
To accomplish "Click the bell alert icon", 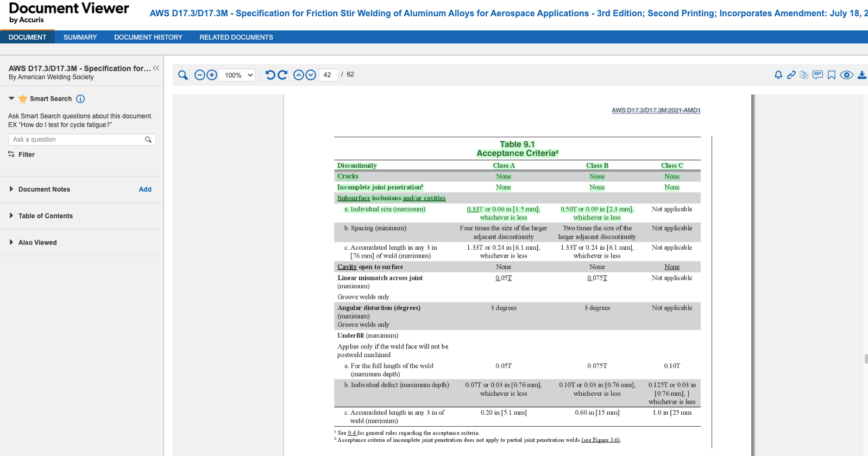I will pos(778,75).
